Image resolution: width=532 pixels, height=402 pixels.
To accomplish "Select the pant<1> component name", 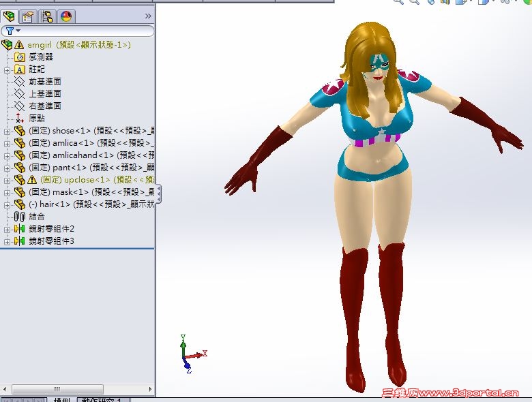I will [x=91, y=168].
